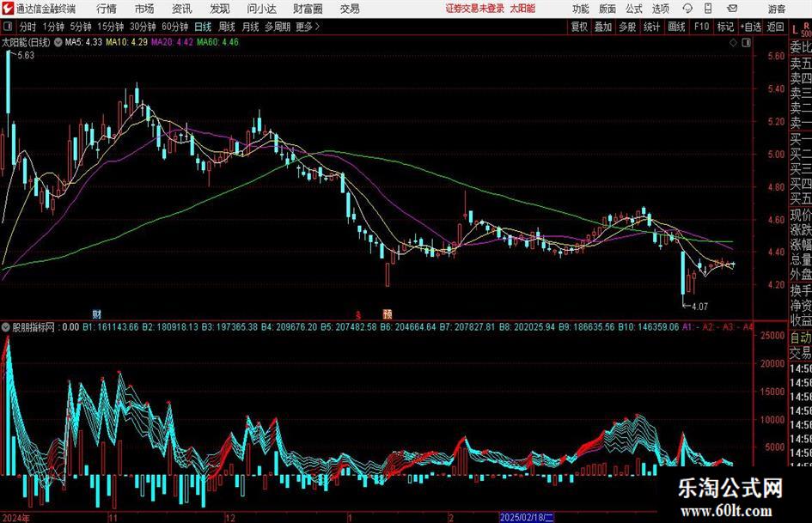
Task: Switch to 月线 monthly period
Action: (x=250, y=27)
